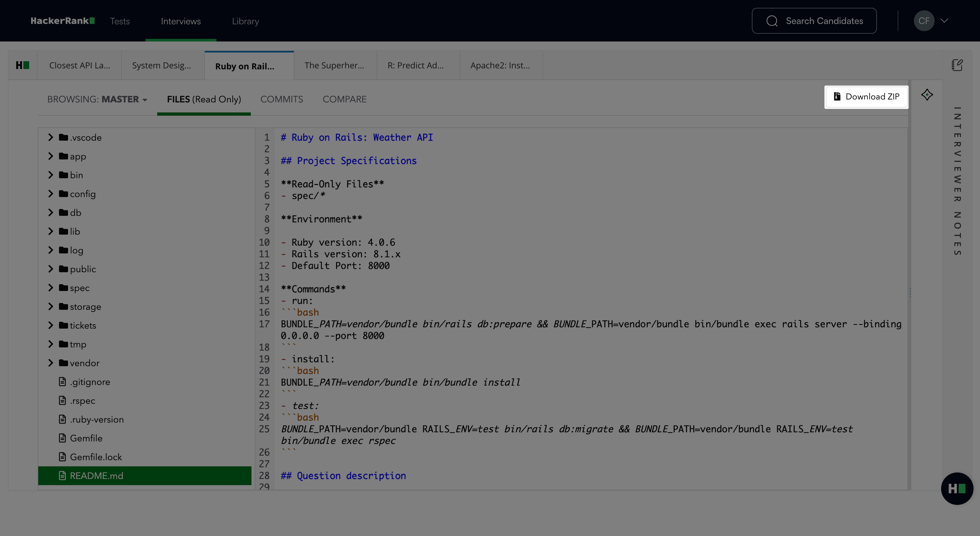
Task: Click the Gemfile file icon
Action: [63, 438]
